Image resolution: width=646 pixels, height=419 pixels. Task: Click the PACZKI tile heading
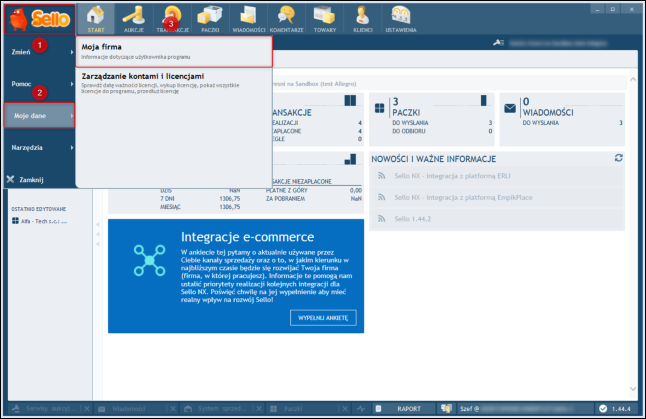(406, 112)
